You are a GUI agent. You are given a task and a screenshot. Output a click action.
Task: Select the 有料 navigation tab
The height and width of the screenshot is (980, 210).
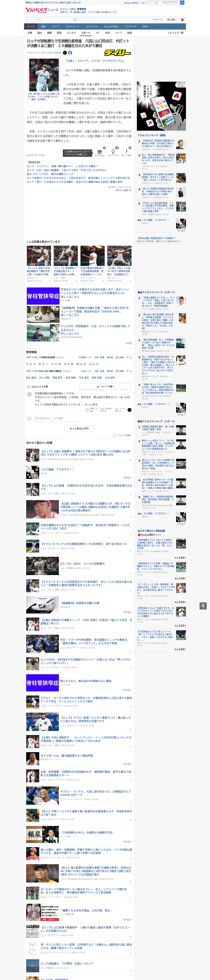coord(145,27)
